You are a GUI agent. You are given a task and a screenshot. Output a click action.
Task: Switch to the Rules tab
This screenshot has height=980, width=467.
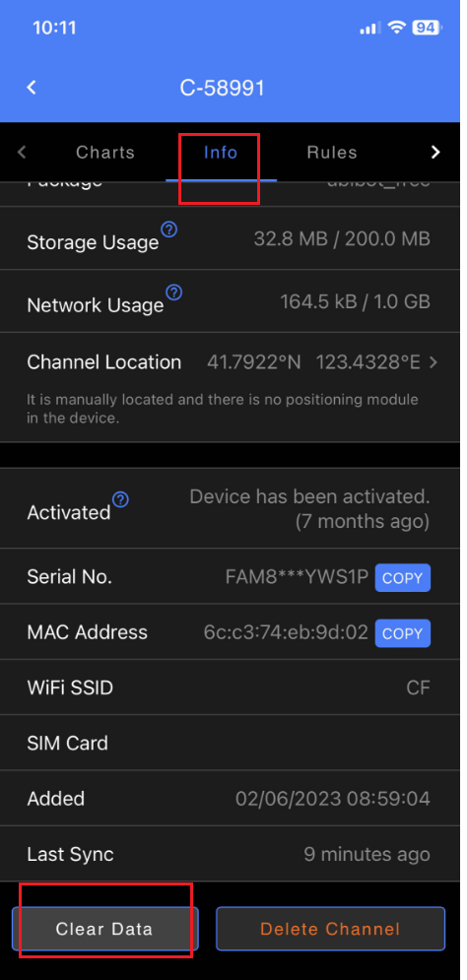332,153
